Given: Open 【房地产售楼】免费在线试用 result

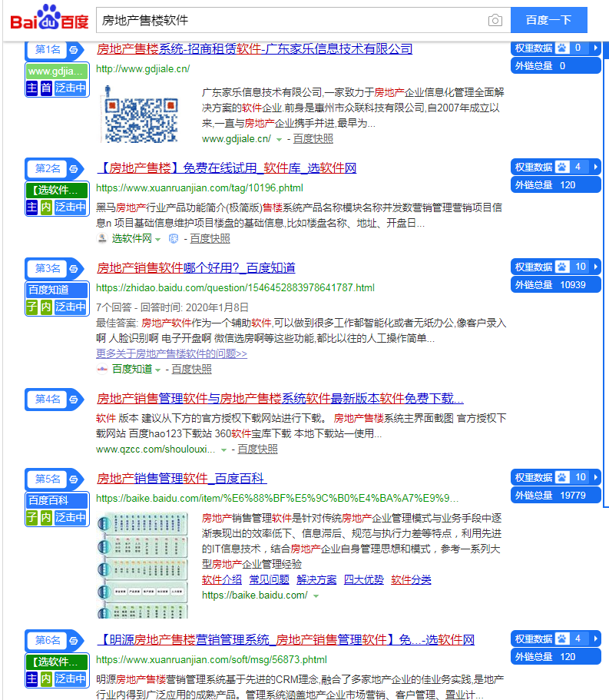Looking at the screenshot, I should coord(227,168).
